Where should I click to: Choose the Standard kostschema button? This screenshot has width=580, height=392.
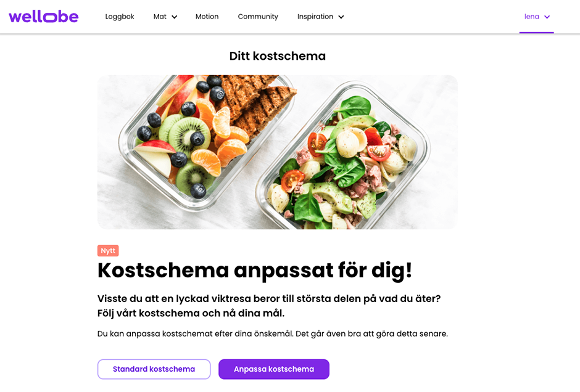[154, 369]
